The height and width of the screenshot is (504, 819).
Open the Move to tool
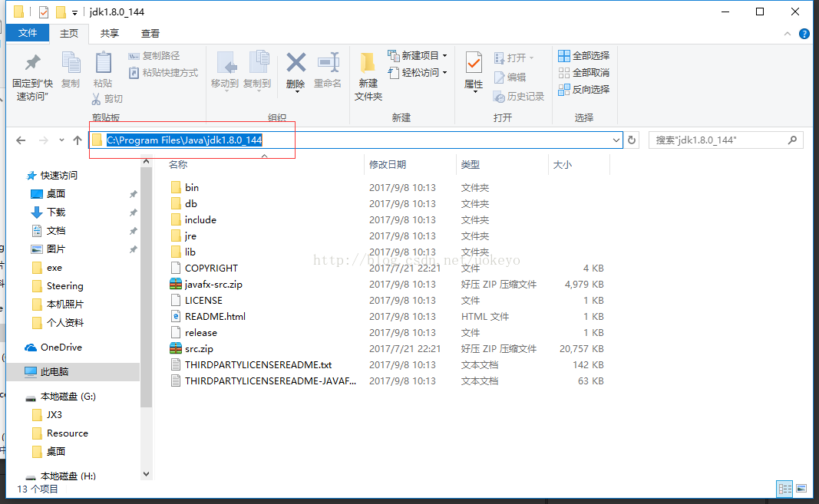point(225,71)
